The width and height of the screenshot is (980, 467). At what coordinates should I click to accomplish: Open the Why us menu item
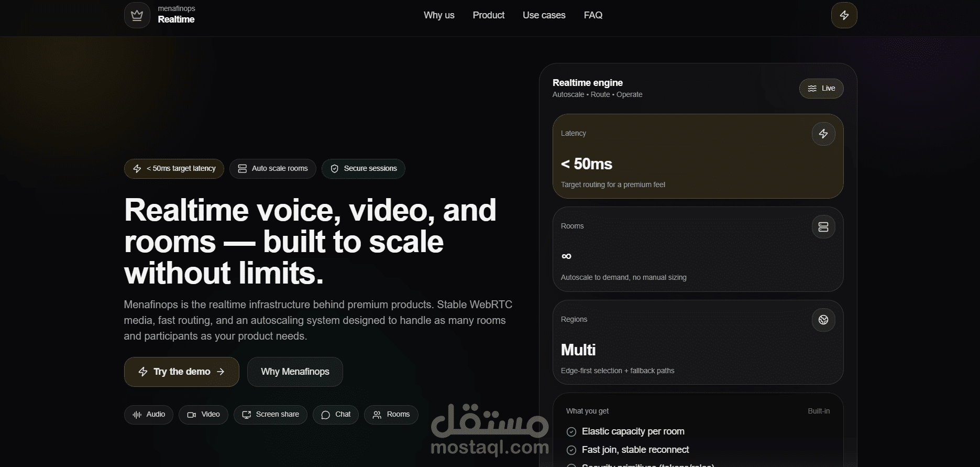[x=439, y=15]
